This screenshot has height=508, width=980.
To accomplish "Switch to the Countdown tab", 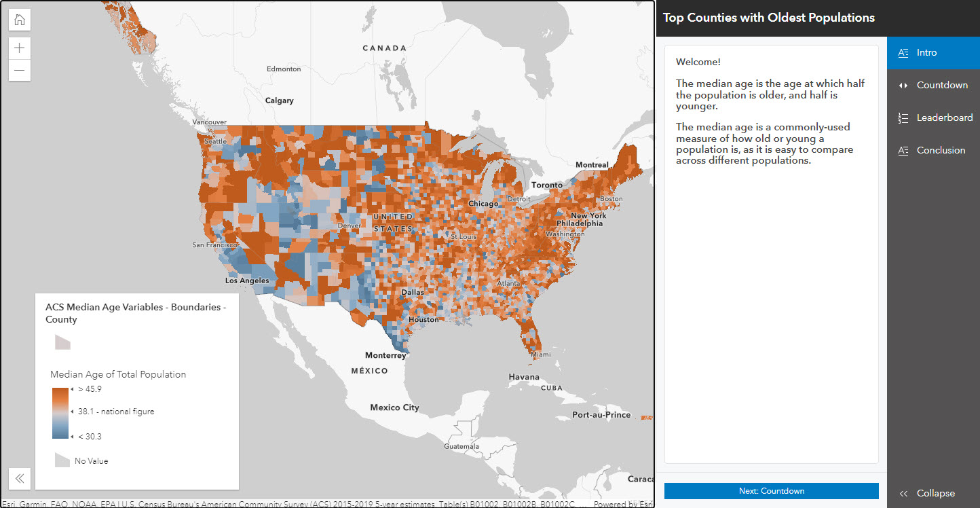I will [x=942, y=86].
